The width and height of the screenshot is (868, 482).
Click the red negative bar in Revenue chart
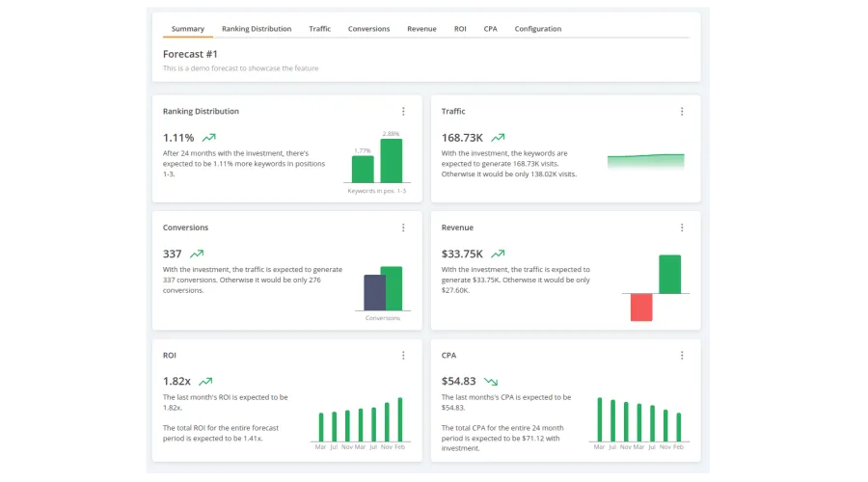641,308
